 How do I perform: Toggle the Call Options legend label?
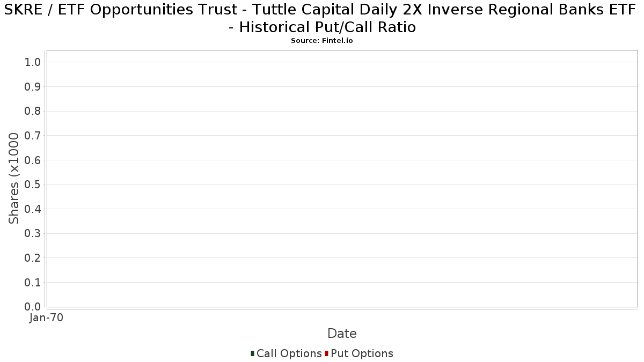(x=289, y=353)
